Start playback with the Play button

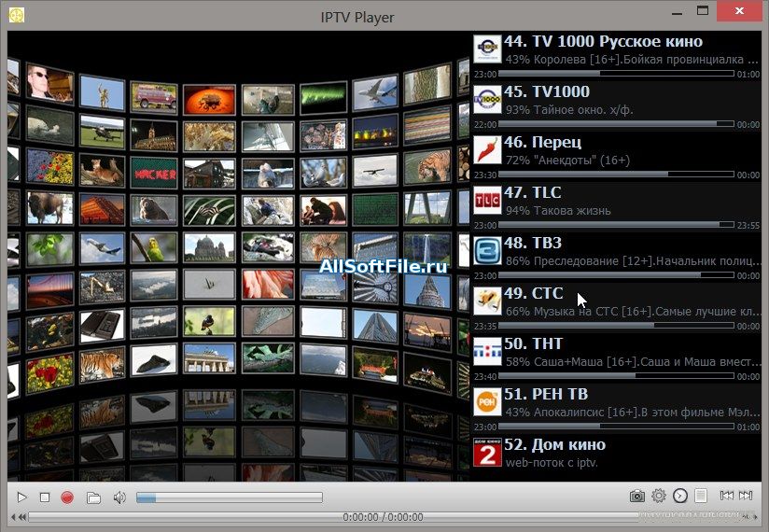pos(21,497)
